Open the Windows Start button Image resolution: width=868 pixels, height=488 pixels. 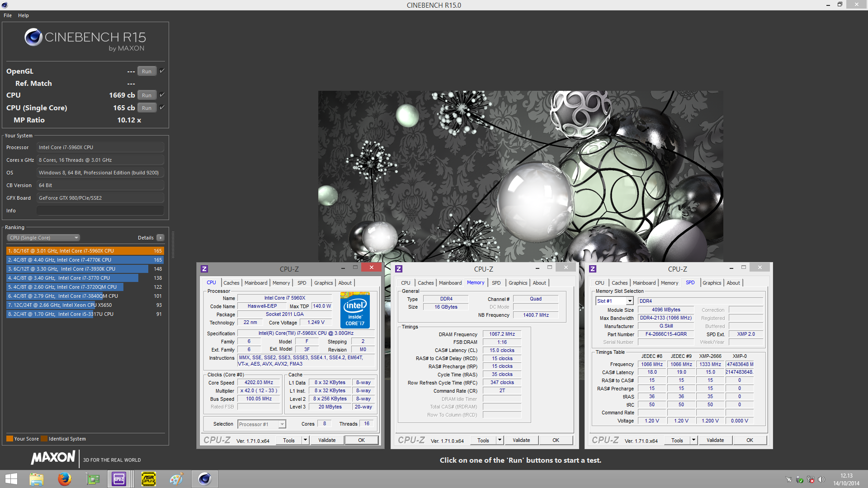[11, 479]
